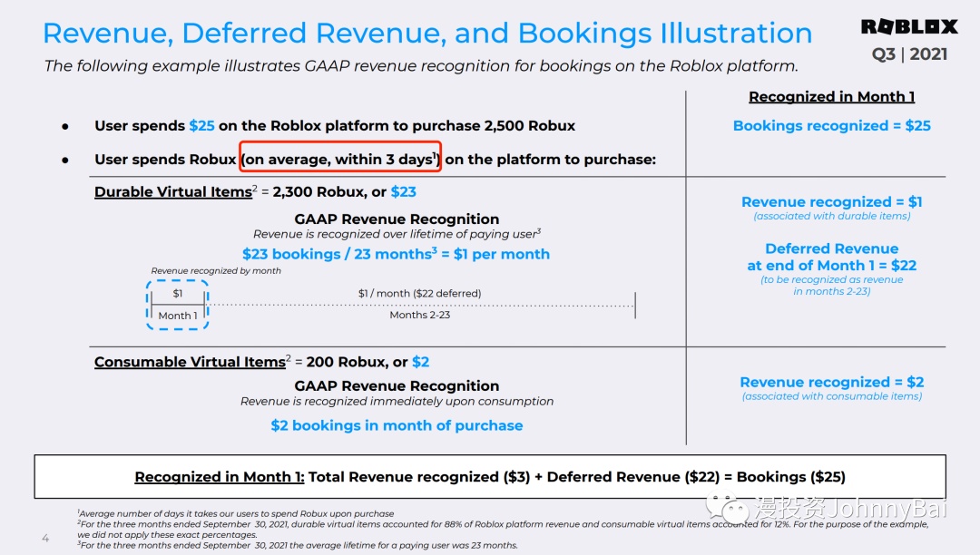The width and height of the screenshot is (980, 555).
Task: Select the slide title heading text
Action: pyautogui.click(x=427, y=34)
